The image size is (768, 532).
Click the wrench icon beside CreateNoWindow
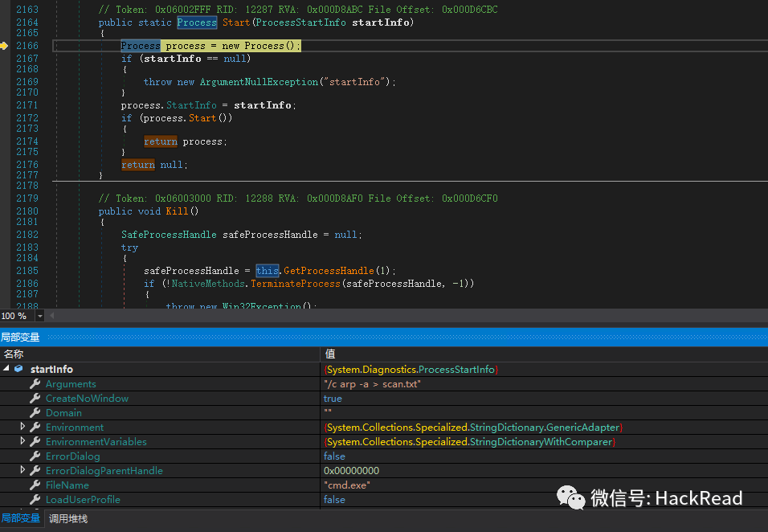click(x=35, y=399)
